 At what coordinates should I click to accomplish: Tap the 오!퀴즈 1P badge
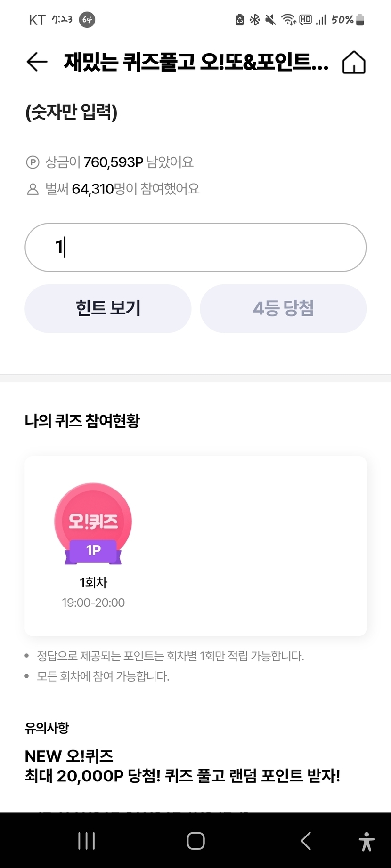pos(93,523)
